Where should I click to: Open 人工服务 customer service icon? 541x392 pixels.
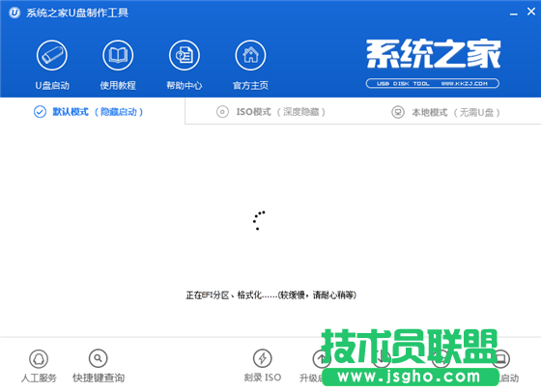tap(39, 358)
